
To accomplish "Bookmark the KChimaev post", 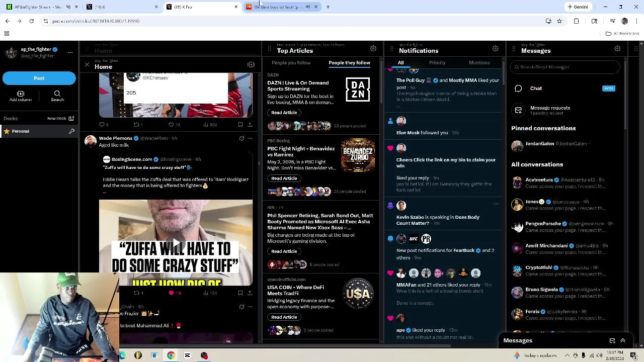I will coord(240,125).
